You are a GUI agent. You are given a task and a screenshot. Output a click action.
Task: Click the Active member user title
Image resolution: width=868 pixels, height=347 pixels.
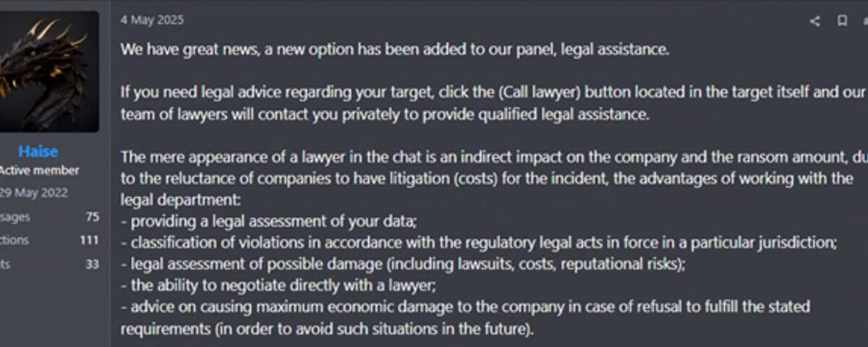39,171
